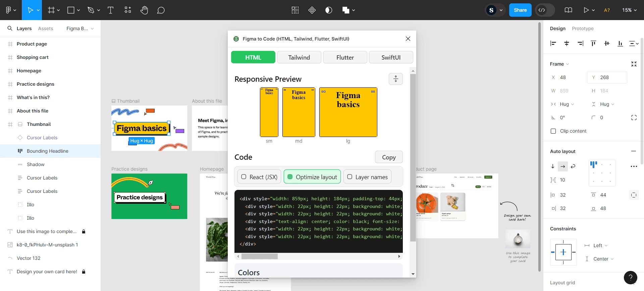The image size is (644, 291).
Task: Select the Comment tool
Action: tap(161, 10)
